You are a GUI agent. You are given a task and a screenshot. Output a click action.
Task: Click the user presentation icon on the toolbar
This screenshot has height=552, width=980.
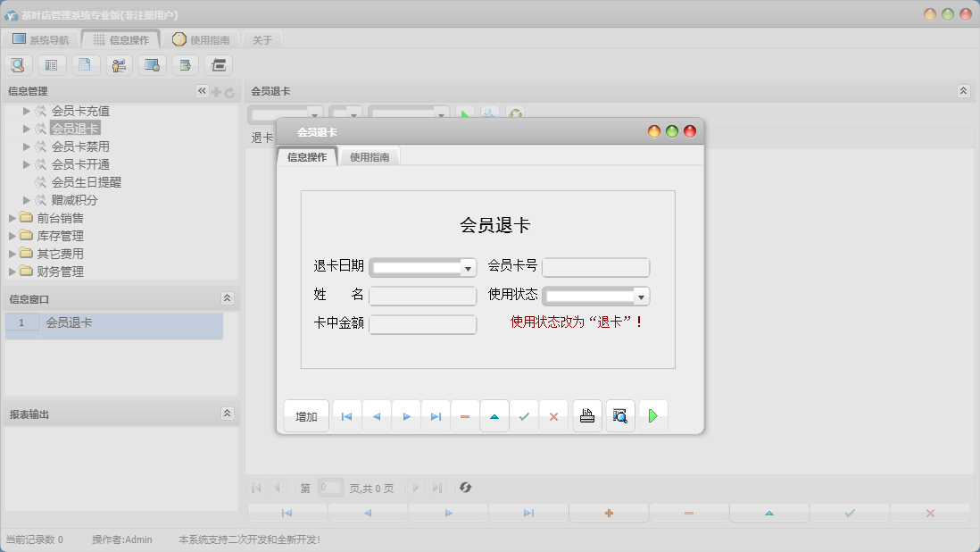click(117, 64)
